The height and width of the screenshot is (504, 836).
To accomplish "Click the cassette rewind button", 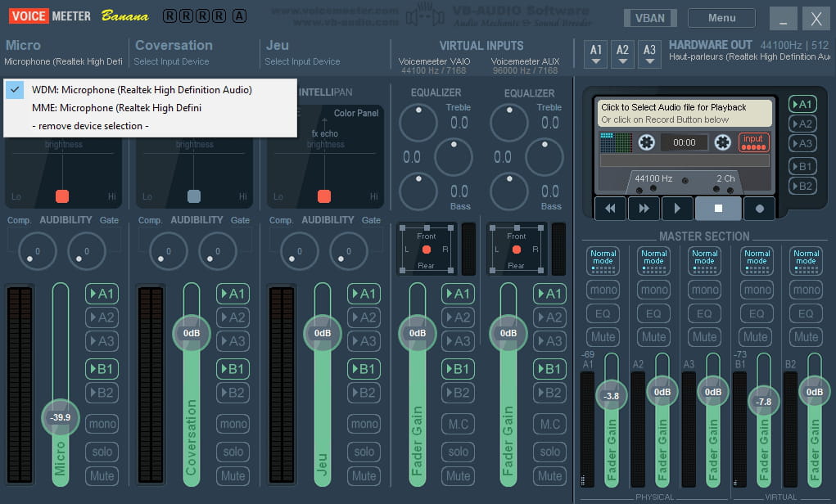I will click(x=611, y=209).
